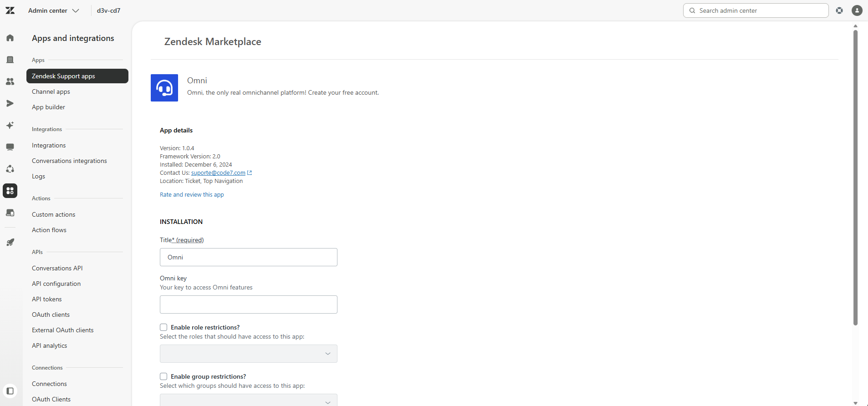Click the vertical scrollbar thumb
The width and height of the screenshot is (868, 406).
[x=855, y=178]
